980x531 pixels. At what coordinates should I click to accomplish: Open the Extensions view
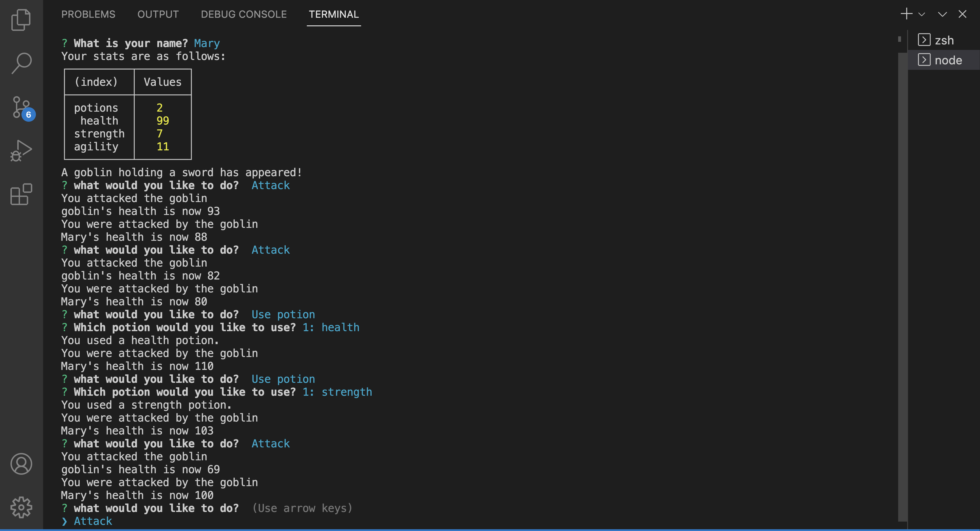(x=21, y=194)
